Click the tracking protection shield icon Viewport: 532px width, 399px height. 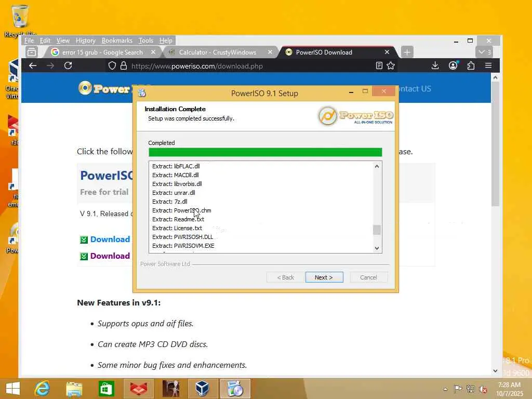pos(112,65)
